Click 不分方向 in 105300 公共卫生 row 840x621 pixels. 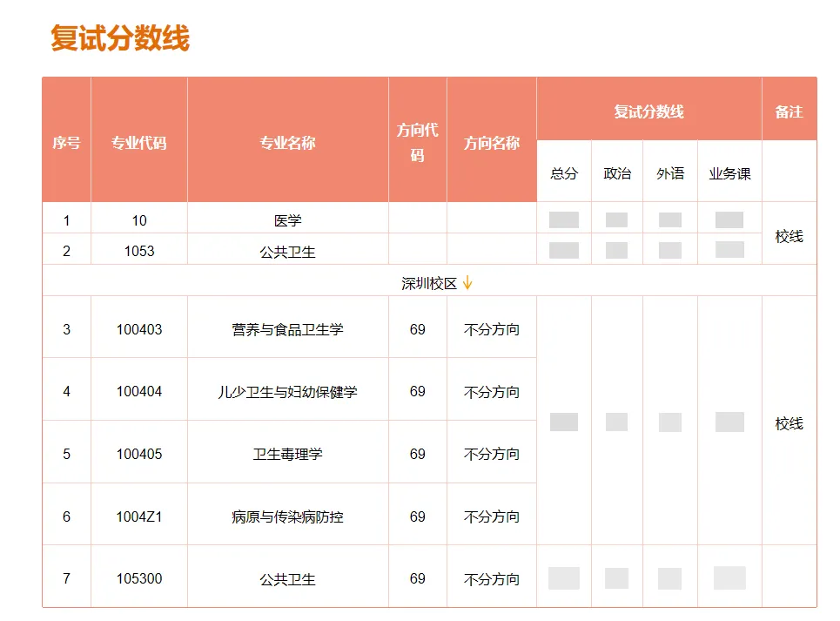[x=491, y=579]
